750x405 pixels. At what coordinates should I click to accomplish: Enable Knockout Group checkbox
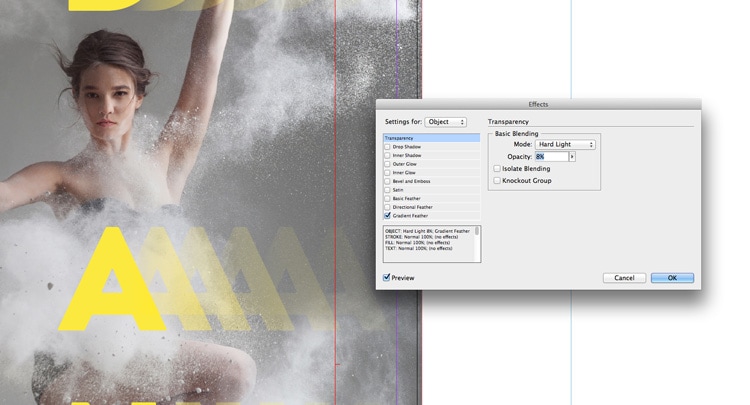[x=497, y=180]
